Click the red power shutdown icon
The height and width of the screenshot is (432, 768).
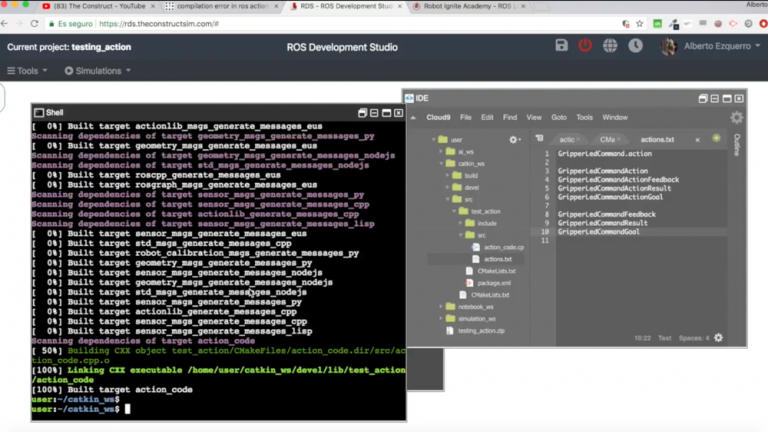(585, 46)
